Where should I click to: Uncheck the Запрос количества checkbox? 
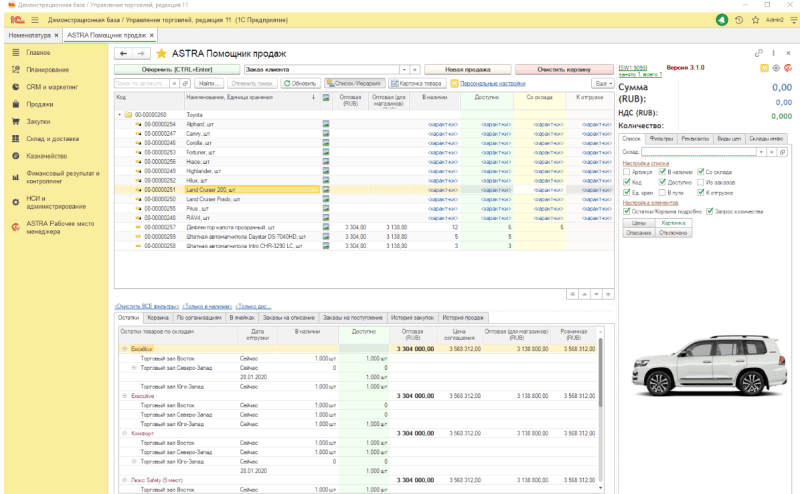[709, 210]
